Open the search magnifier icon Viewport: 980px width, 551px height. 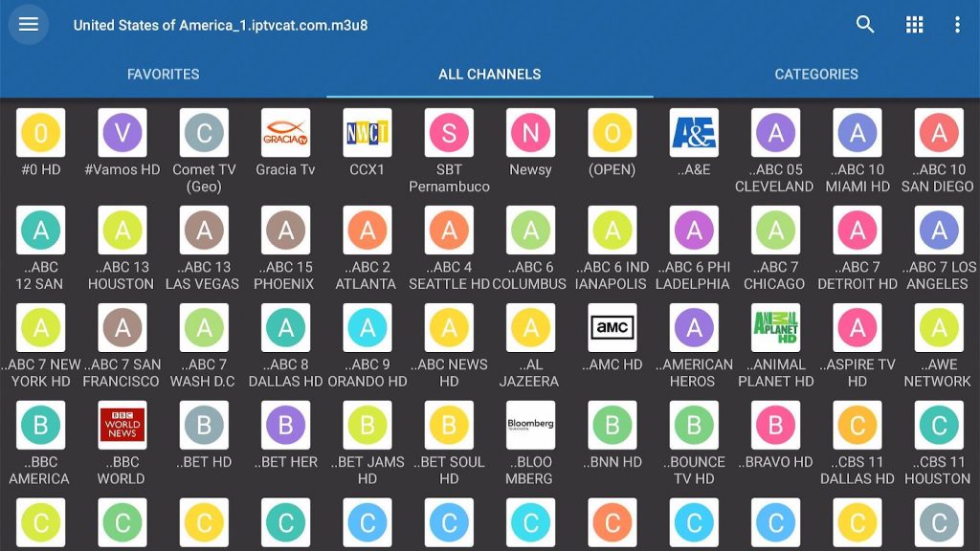865,24
